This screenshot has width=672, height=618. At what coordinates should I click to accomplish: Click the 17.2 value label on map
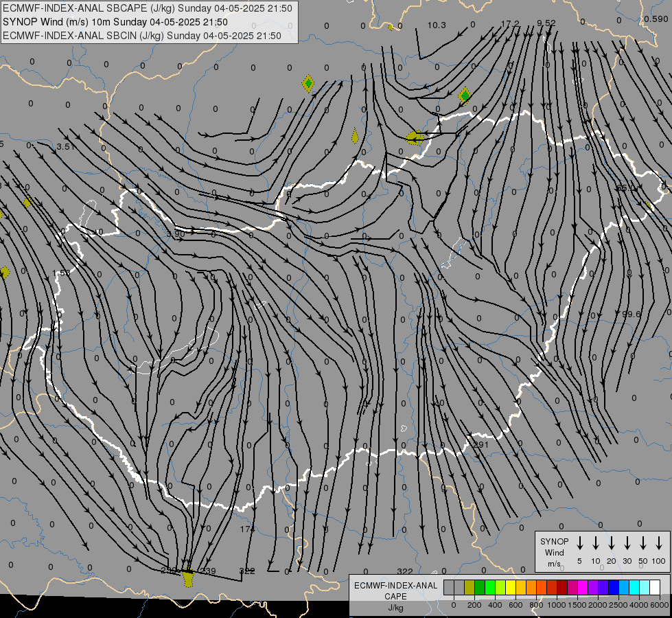pos(510,23)
